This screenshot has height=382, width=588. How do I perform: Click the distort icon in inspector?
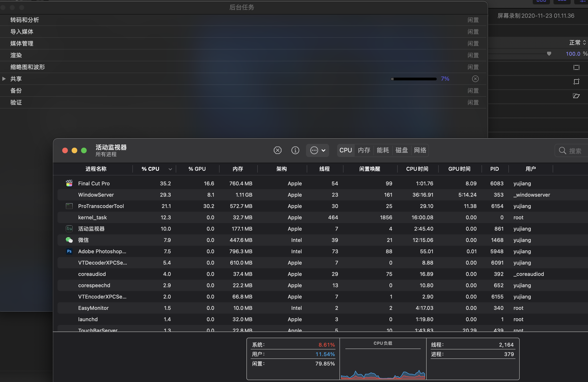coord(576,96)
